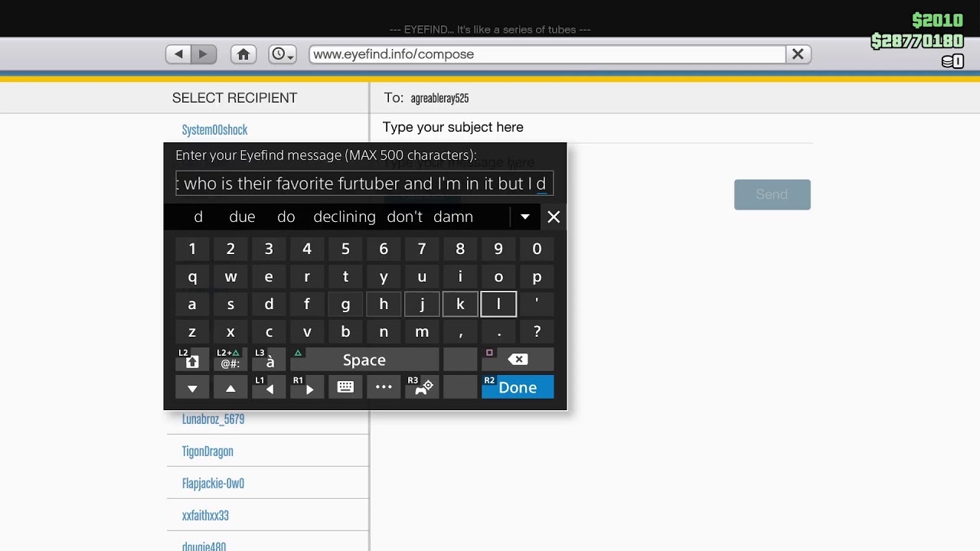This screenshot has width=980, height=551.
Task: Tap the 0 number key
Action: pos(537,249)
